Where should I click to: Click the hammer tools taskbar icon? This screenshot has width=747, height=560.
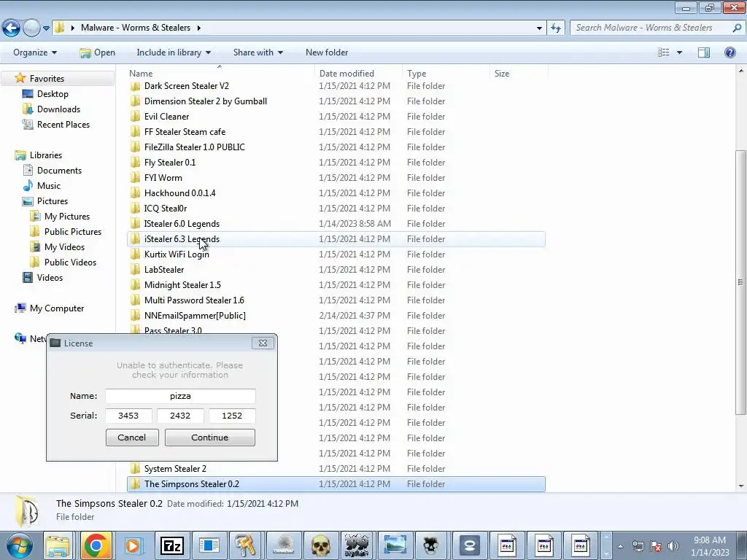(x=246, y=545)
